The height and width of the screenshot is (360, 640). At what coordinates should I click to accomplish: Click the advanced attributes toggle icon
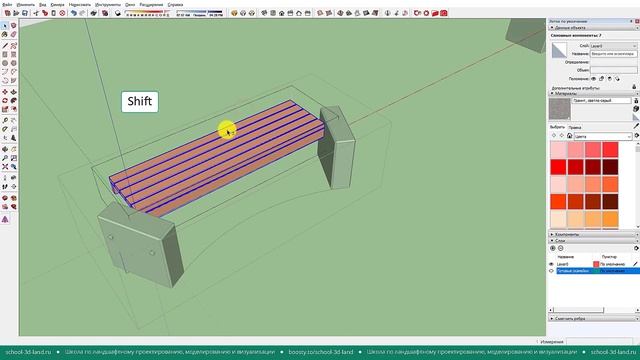click(x=634, y=87)
